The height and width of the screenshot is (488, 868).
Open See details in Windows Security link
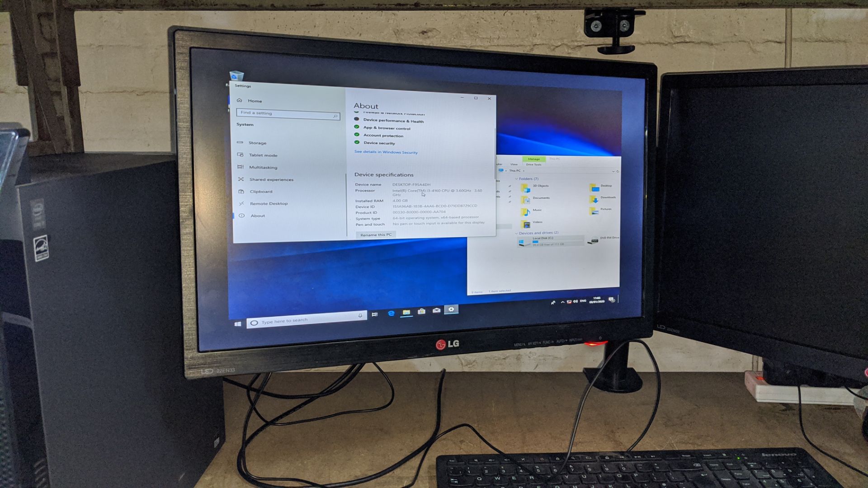pyautogui.click(x=386, y=153)
